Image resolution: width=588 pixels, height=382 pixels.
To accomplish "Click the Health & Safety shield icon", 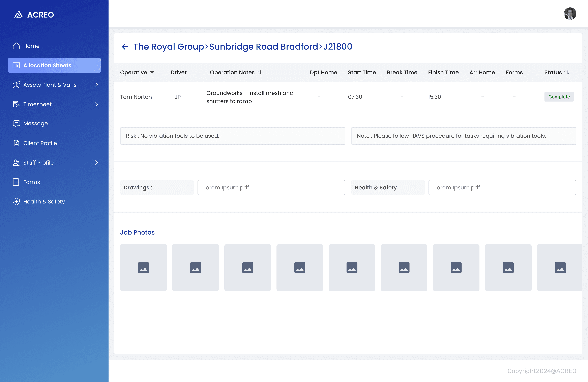I will click(16, 201).
